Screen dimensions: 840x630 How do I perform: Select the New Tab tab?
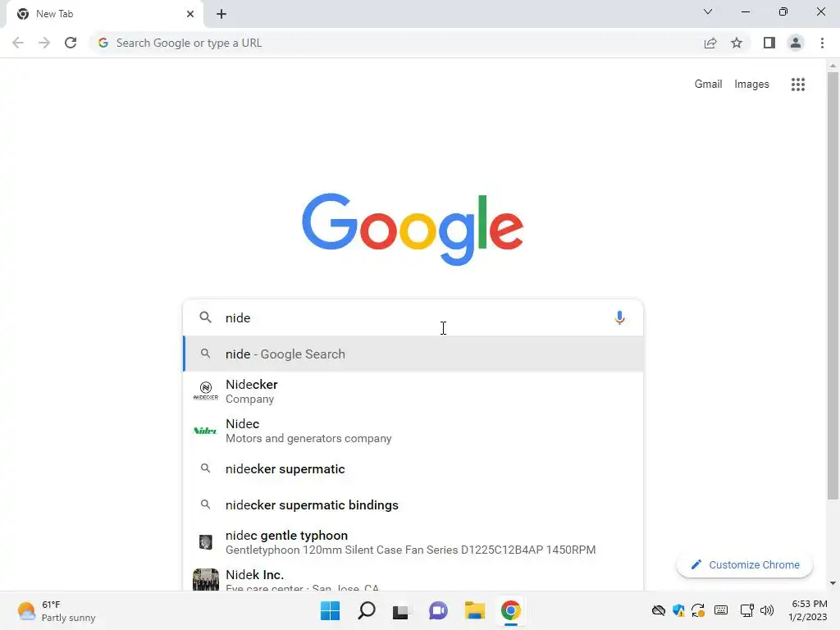(x=105, y=14)
